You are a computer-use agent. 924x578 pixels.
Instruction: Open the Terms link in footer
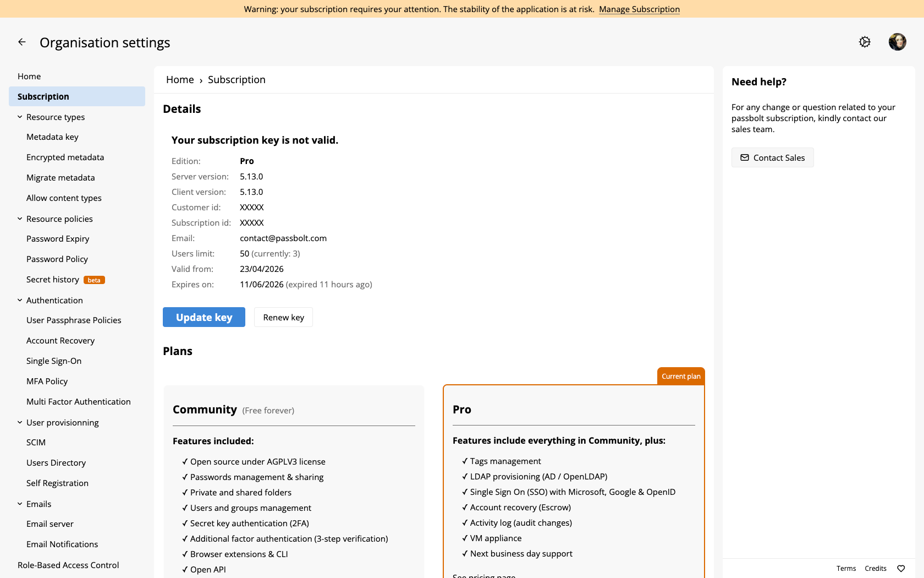pyautogui.click(x=846, y=569)
